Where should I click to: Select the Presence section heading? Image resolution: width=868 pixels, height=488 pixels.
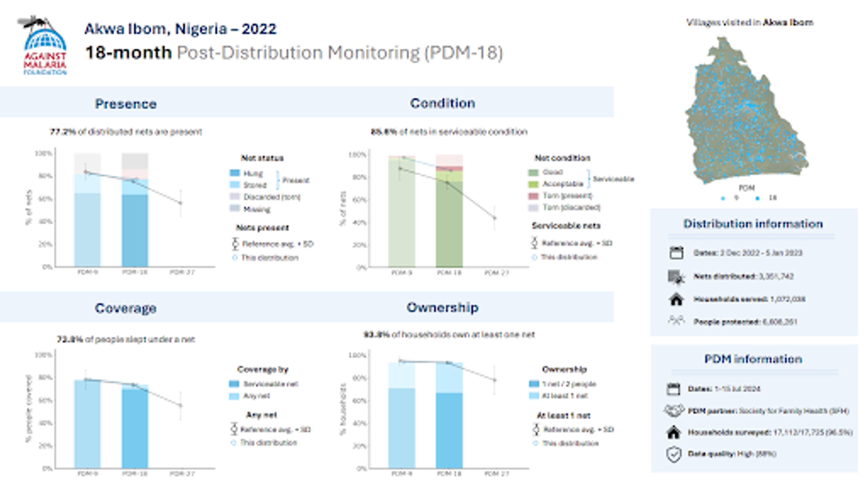click(126, 104)
